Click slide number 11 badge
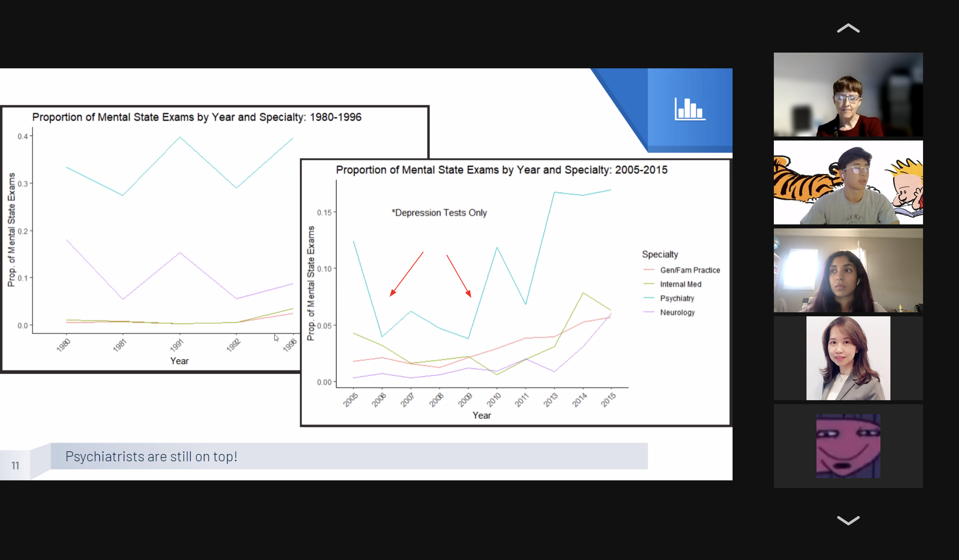The image size is (959, 560). 15,465
